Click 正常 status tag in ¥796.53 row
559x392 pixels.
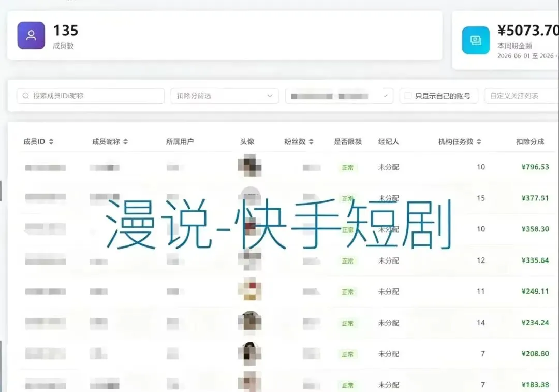348,167
